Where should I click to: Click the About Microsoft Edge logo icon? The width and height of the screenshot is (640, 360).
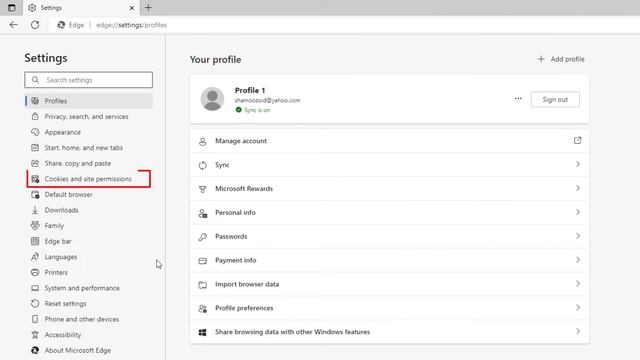tap(35, 350)
